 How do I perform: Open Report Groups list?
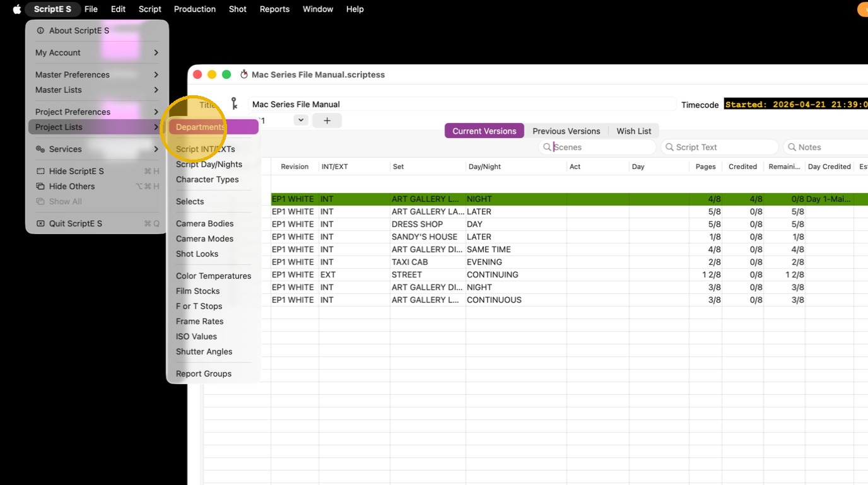[213, 373]
